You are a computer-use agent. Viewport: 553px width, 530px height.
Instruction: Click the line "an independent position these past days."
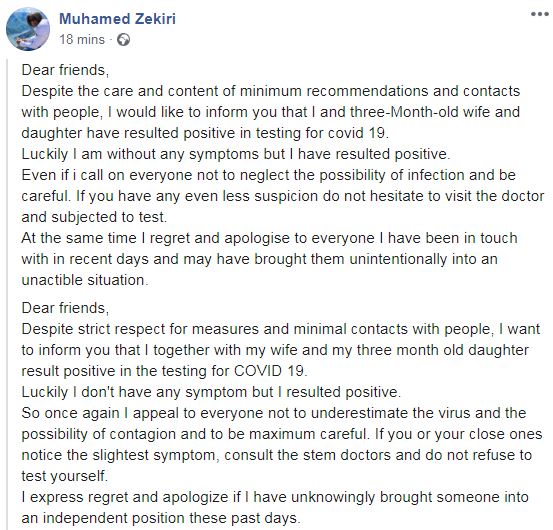[161, 518]
